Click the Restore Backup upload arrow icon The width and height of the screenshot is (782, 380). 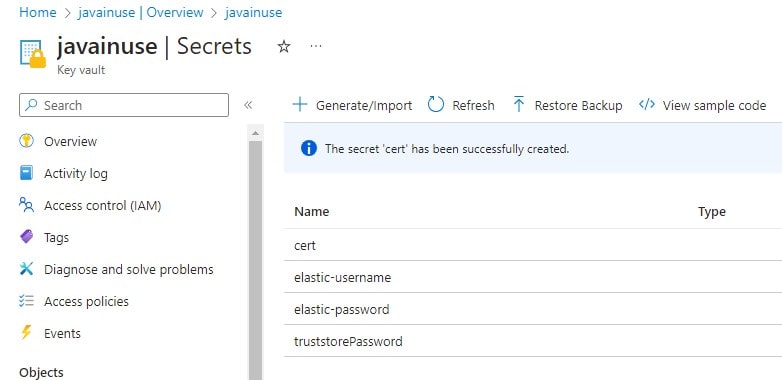tap(519, 104)
